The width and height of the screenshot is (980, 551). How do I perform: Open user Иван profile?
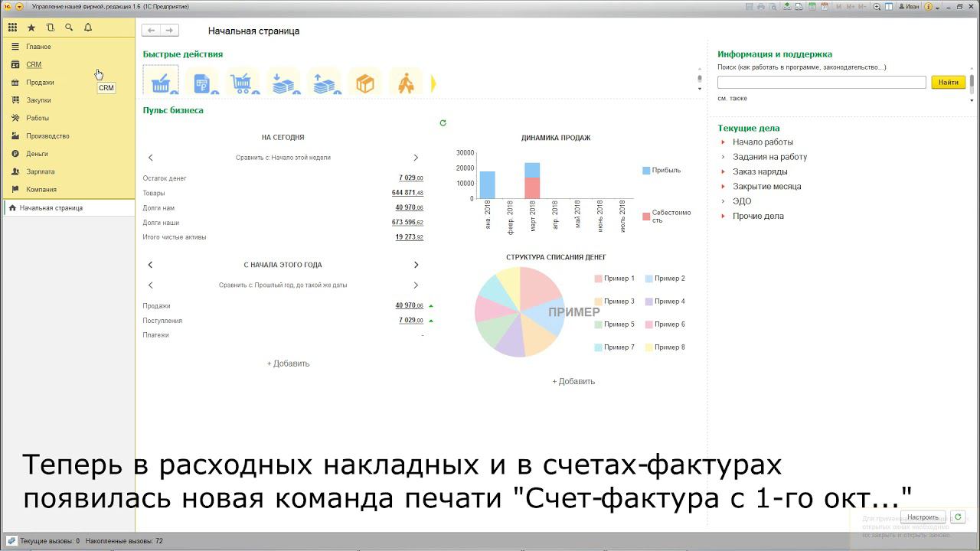point(909,7)
